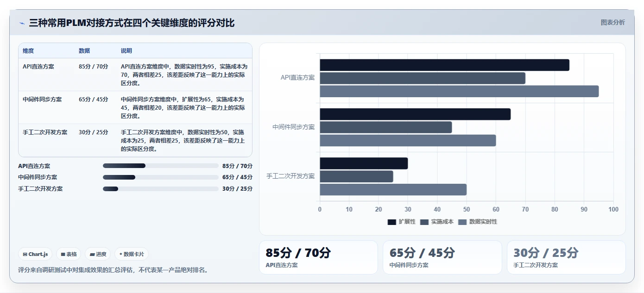Click the 50 数据实时性 bar for 手工二次开发方案

(x=393, y=189)
